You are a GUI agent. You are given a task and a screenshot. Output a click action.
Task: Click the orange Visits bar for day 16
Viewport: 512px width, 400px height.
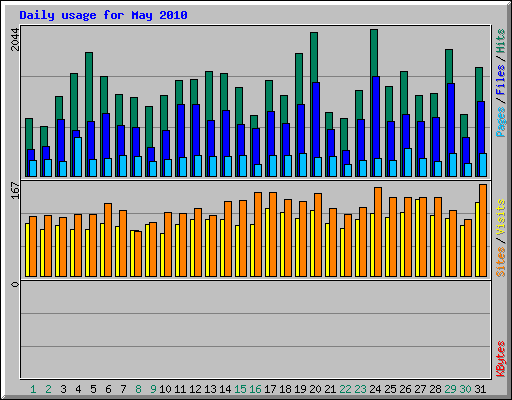258,234
